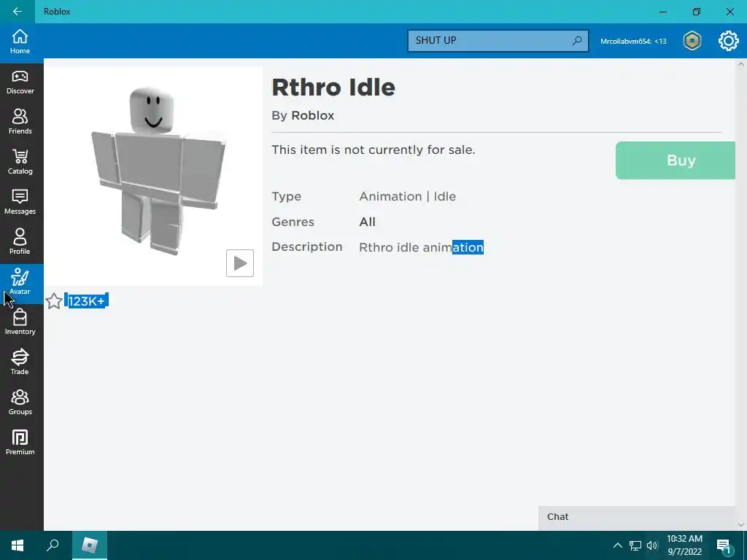
Task: Open the Avatar editor
Action: coord(20,283)
